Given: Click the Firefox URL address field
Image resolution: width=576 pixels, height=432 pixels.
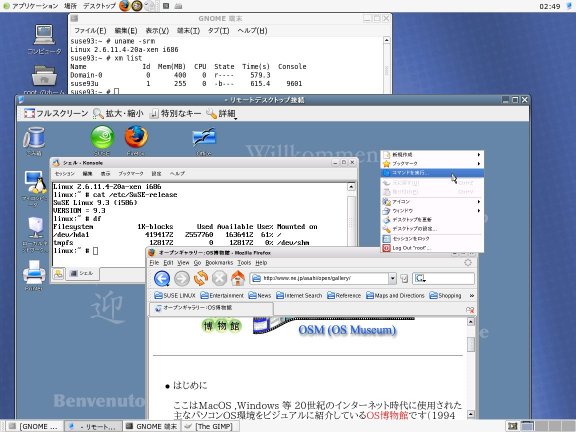Looking at the screenshot, I should 319,278.
